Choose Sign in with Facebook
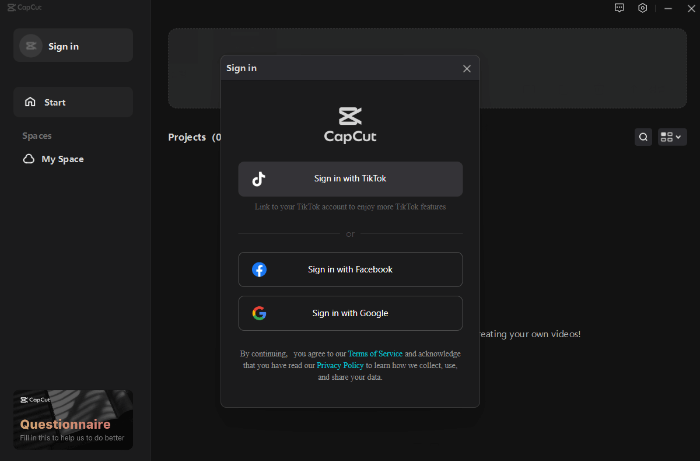The height and width of the screenshot is (461, 700). 350,270
